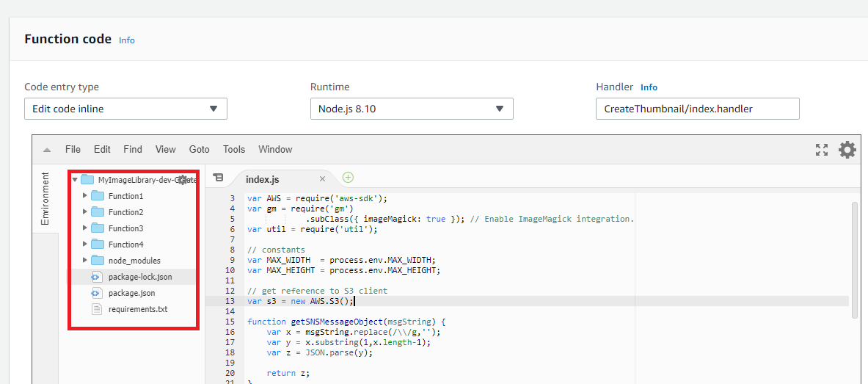Select the package-lock.json file
The image size is (868, 384).
point(141,277)
